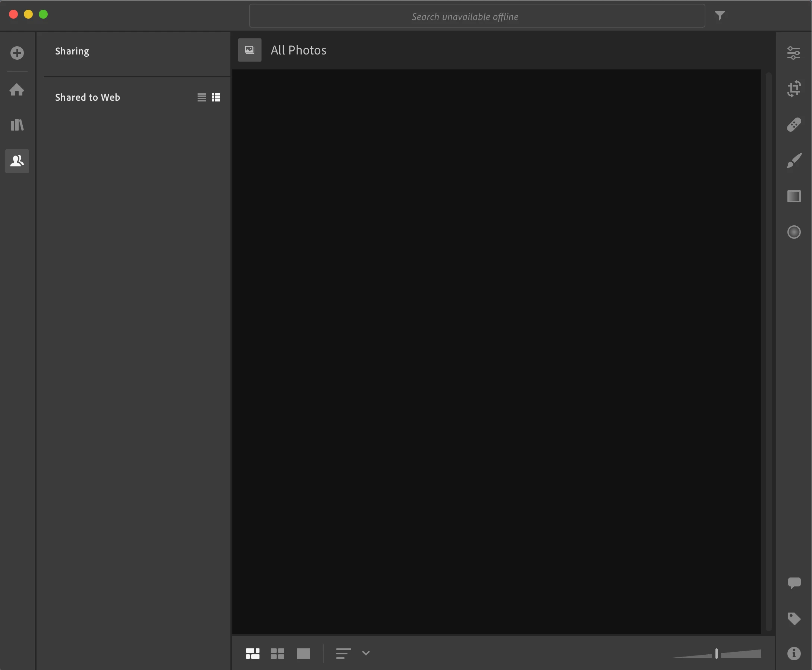
Task: Open the sort options menu icon
Action: [x=343, y=654]
